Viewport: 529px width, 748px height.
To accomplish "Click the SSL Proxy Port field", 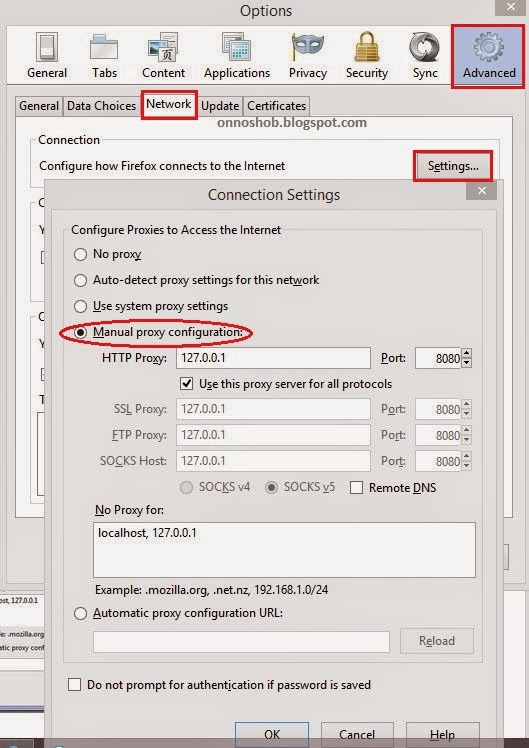I will (438, 409).
